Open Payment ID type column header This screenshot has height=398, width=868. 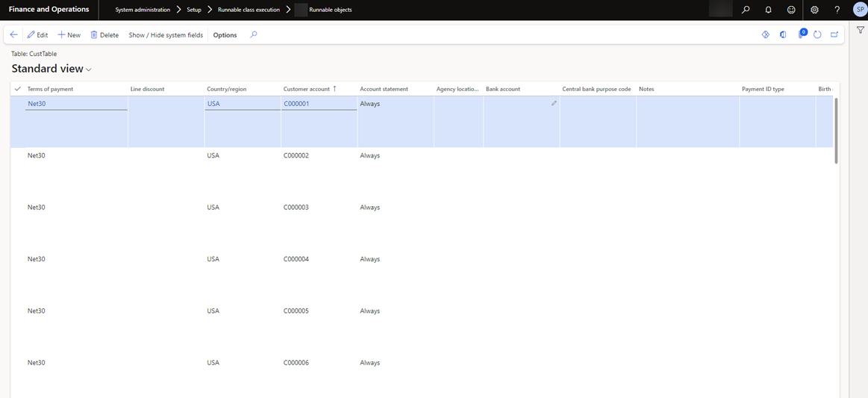click(763, 89)
